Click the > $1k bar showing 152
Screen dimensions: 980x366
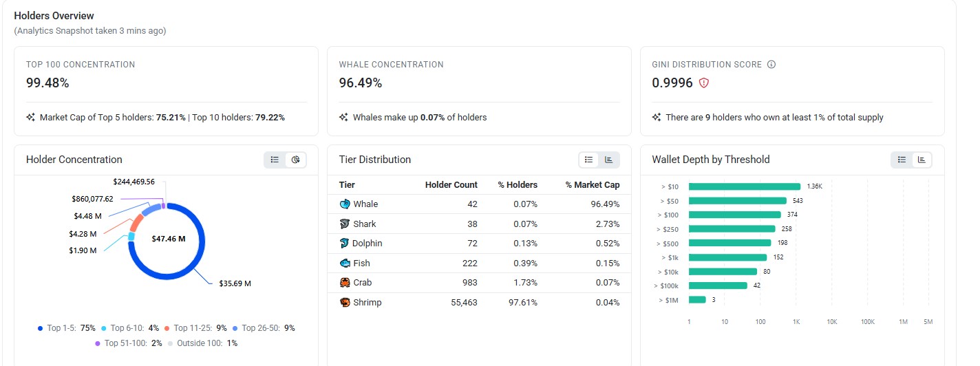coord(728,257)
